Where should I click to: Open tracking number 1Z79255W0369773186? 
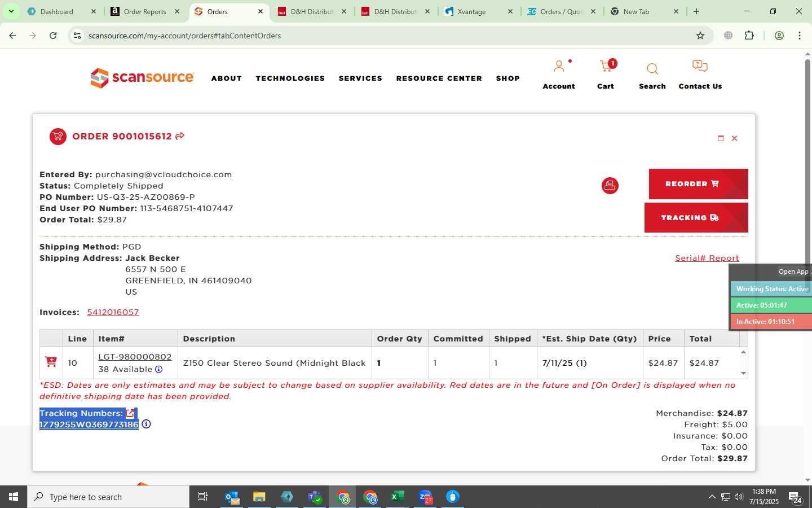[89, 424]
